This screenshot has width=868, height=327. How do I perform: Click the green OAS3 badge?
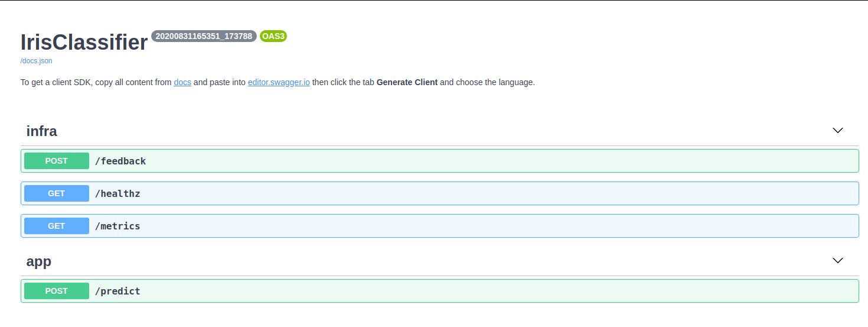pos(273,36)
